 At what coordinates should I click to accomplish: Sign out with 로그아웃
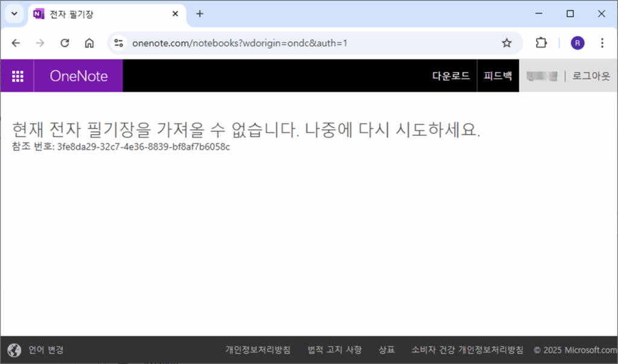tap(591, 75)
